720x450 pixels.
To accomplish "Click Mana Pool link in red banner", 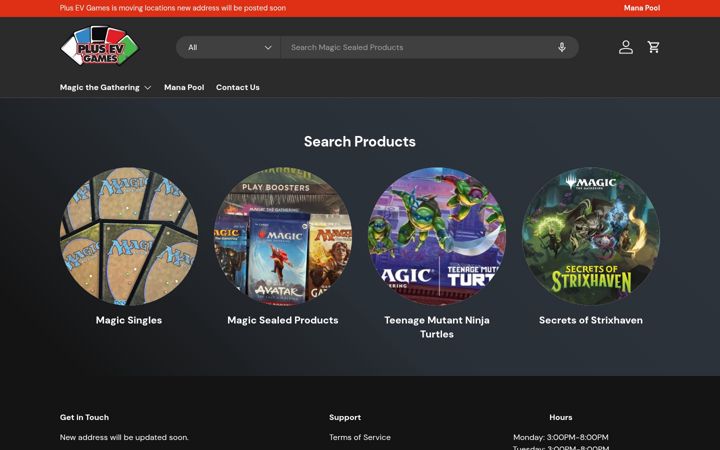I will pyautogui.click(x=641, y=8).
